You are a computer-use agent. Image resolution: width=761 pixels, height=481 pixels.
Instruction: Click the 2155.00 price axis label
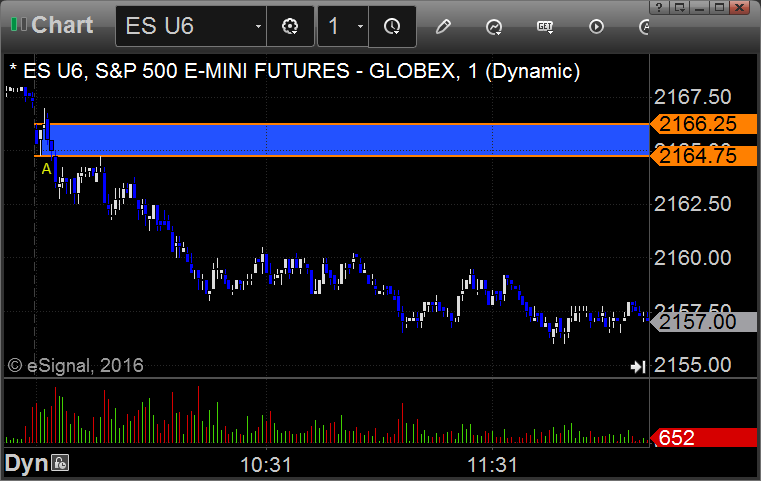click(x=693, y=365)
